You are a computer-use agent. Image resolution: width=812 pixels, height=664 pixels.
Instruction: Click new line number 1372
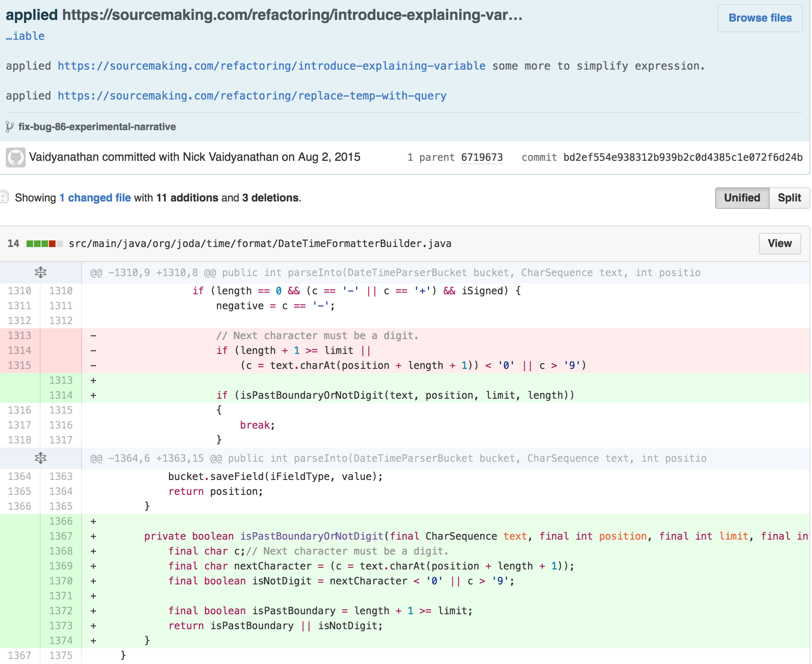(x=61, y=611)
